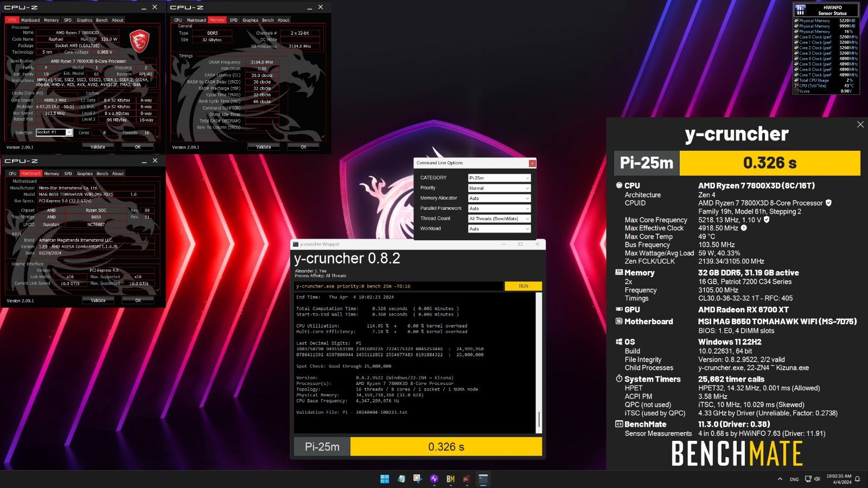The width and height of the screenshot is (868, 488).
Task: Open the purple HWiNFO taskbar icon
Action: 434,479
